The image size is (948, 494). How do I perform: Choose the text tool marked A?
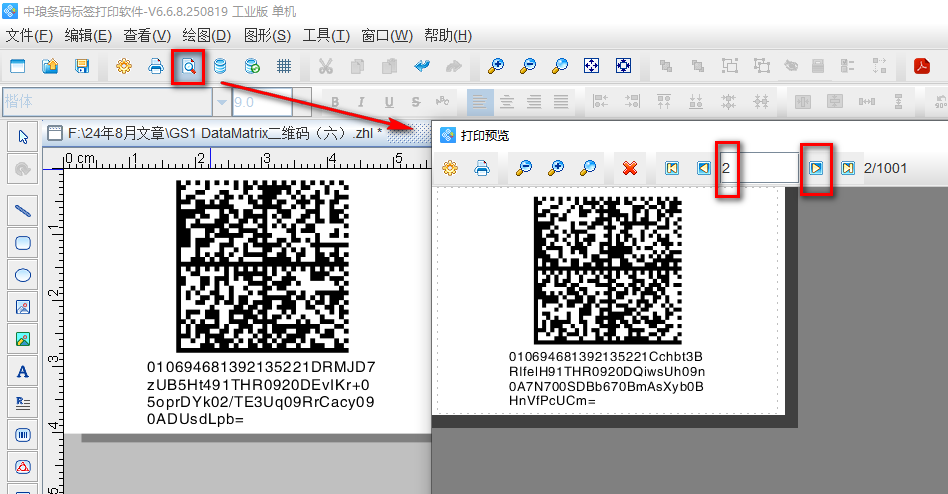23,372
